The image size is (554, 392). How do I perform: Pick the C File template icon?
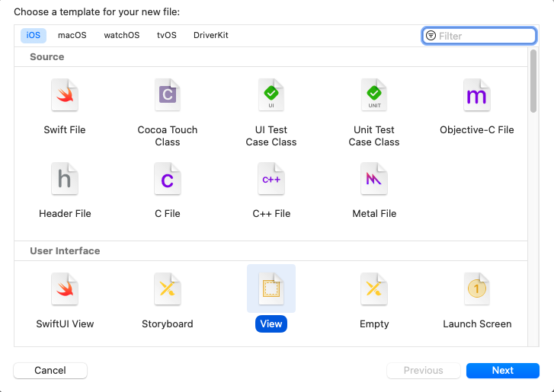tap(168, 179)
